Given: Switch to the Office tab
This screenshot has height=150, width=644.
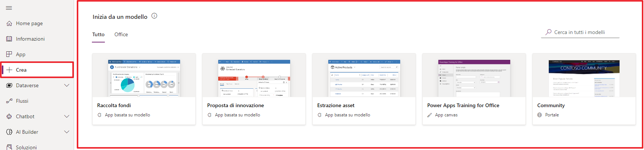Looking at the screenshot, I should pos(121,34).
